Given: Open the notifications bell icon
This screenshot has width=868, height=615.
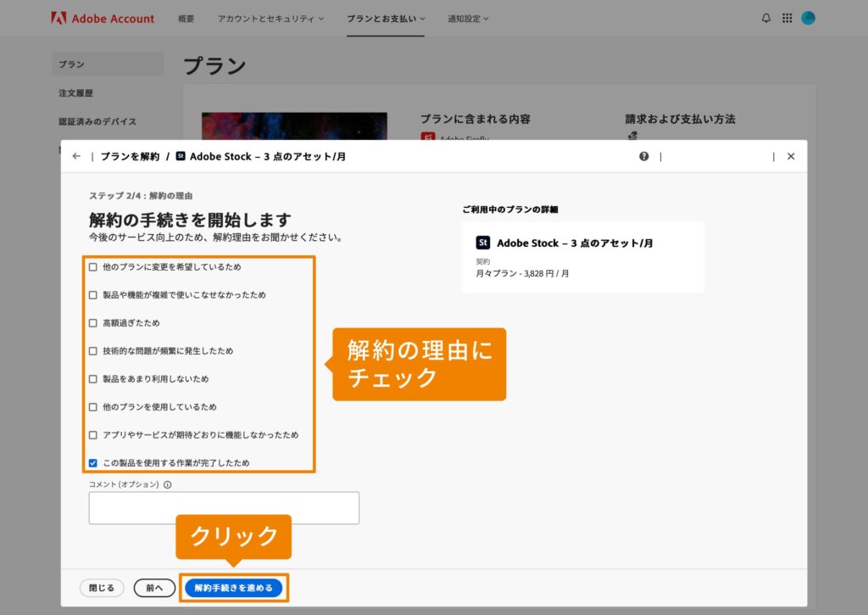Looking at the screenshot, I should [x=766, y=19].
